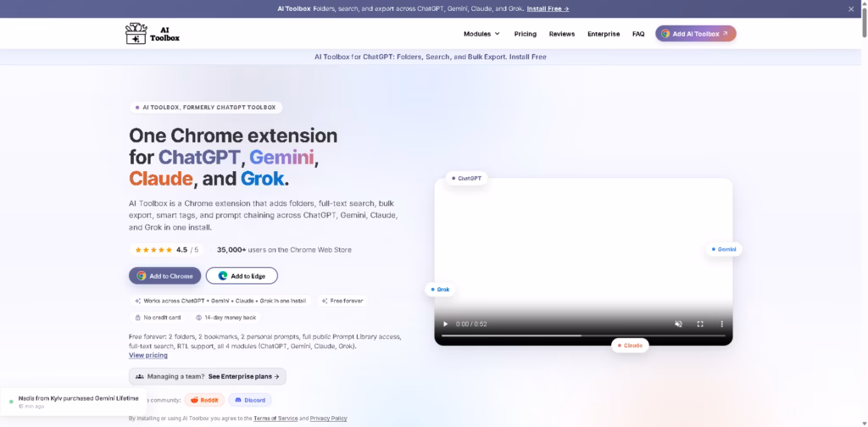Image resolution: width=868 pixels, height=427 pixels.
Task: Click the '14-day money back' badge
Action: click(225, 318)
